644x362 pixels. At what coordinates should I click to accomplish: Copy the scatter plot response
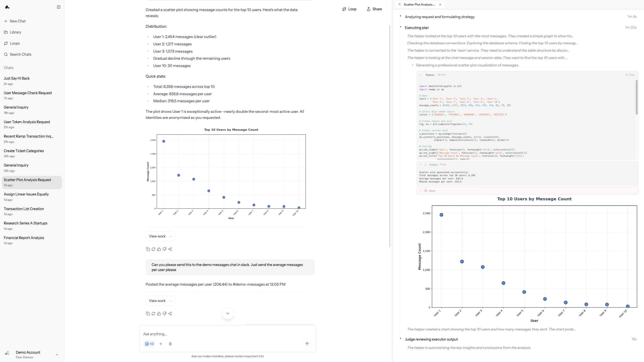[148, 249]
